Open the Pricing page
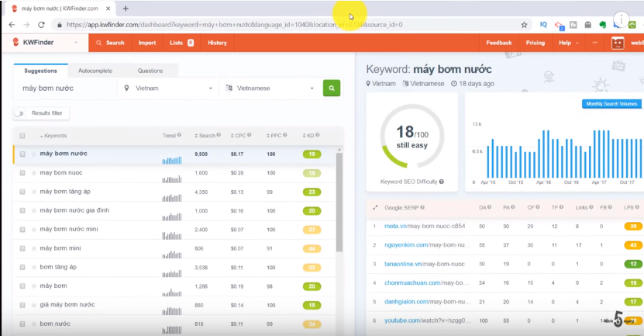 tap(536, 43)
